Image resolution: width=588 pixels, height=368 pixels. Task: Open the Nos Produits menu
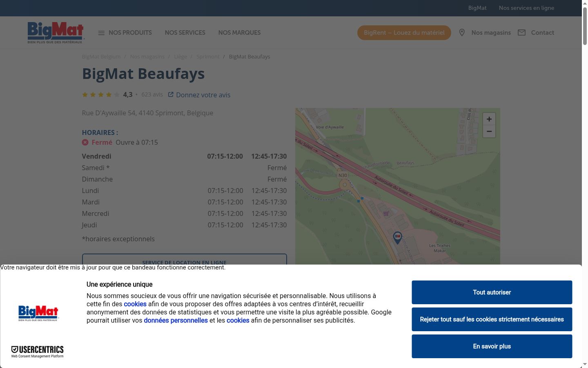130,33
